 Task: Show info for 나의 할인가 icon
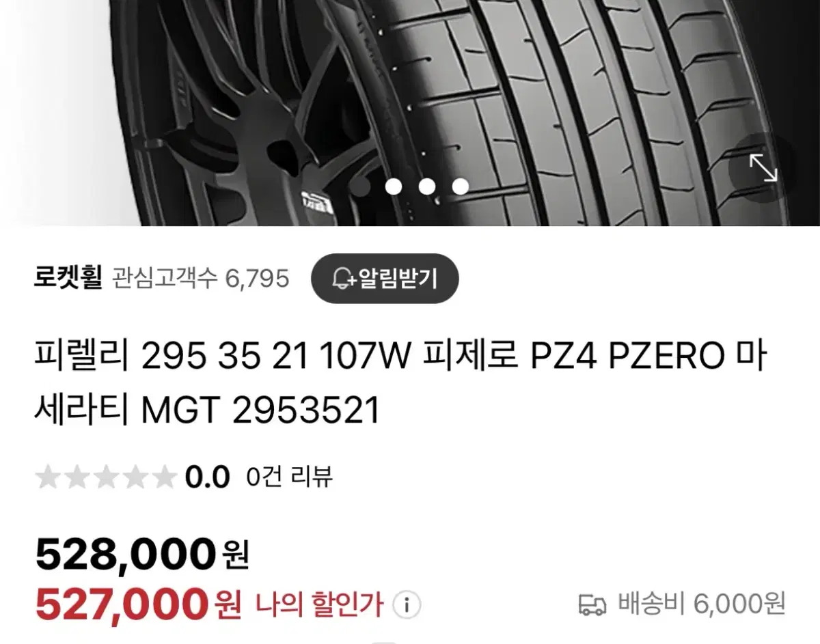click(x=407, y=604)
